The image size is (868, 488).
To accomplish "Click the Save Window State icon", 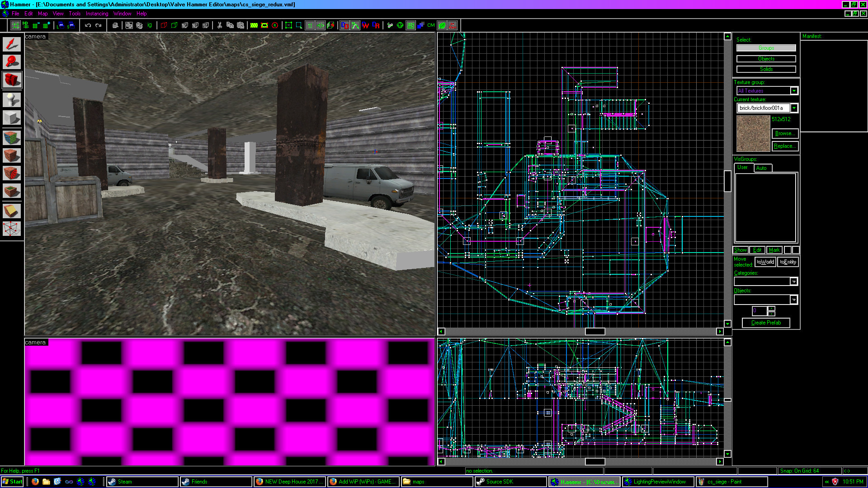I will tap(71, 25).
